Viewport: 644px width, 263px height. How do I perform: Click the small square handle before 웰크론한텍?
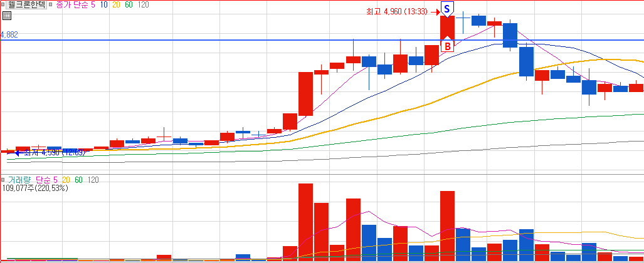click(3, 5)
